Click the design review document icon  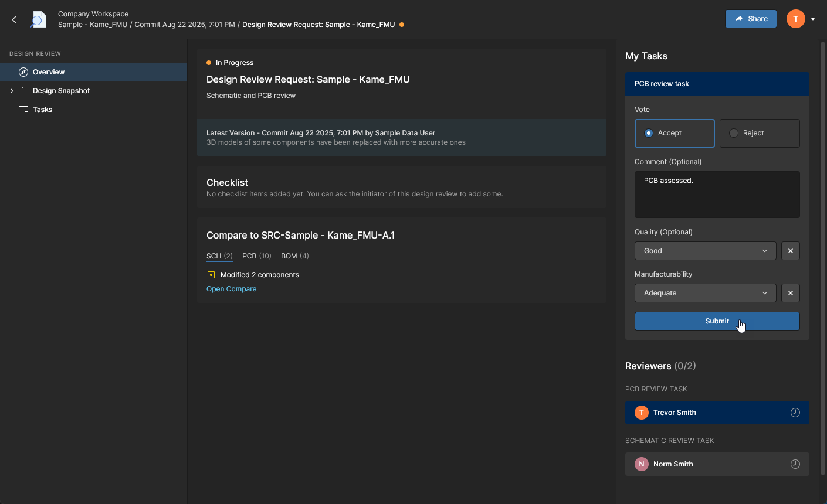[39, 19]
